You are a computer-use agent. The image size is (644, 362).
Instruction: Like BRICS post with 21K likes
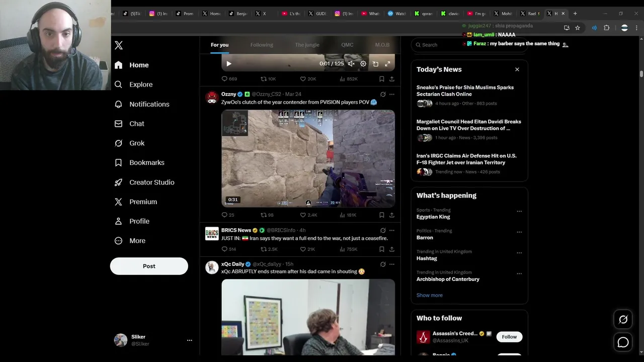tap(308, 249)
